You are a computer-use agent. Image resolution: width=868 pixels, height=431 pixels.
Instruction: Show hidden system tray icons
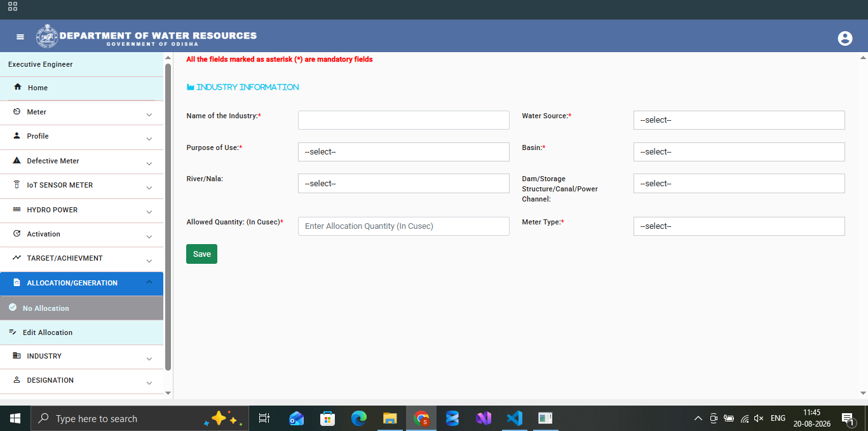[x=698, y=418]
